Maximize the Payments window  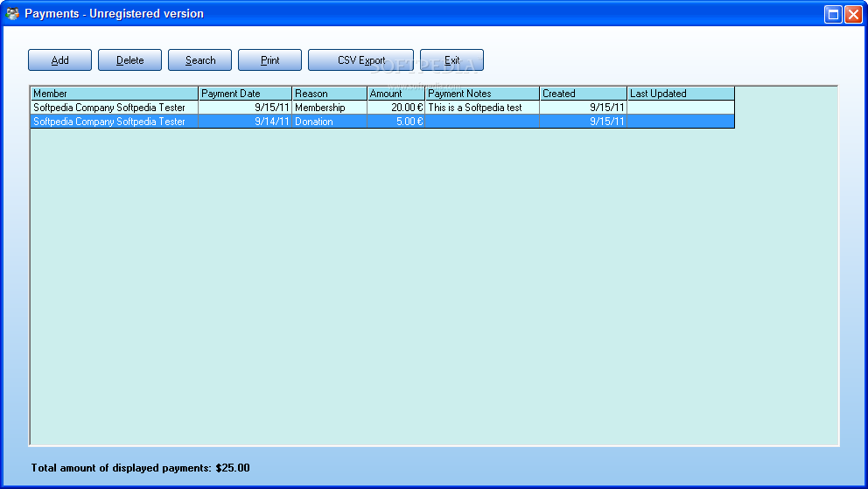point(833,14)
